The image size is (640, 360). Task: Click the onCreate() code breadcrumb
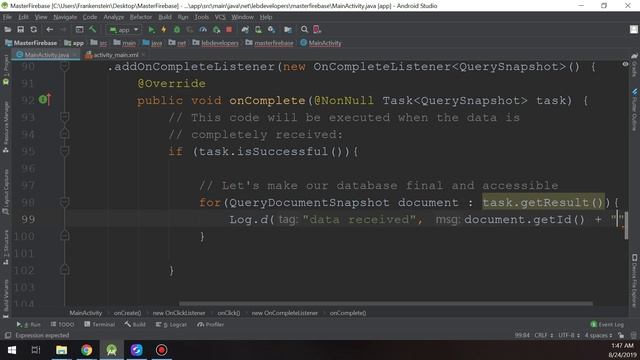127,313
